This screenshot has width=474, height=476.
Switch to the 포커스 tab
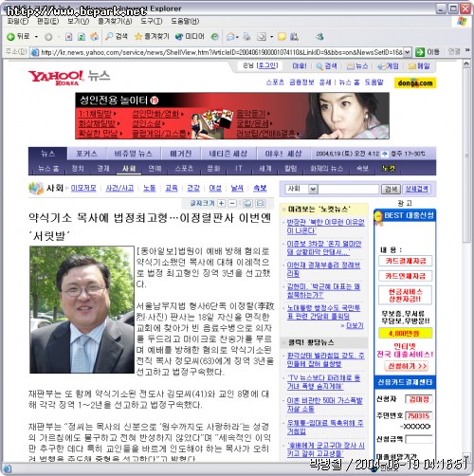tap(86, 154)
